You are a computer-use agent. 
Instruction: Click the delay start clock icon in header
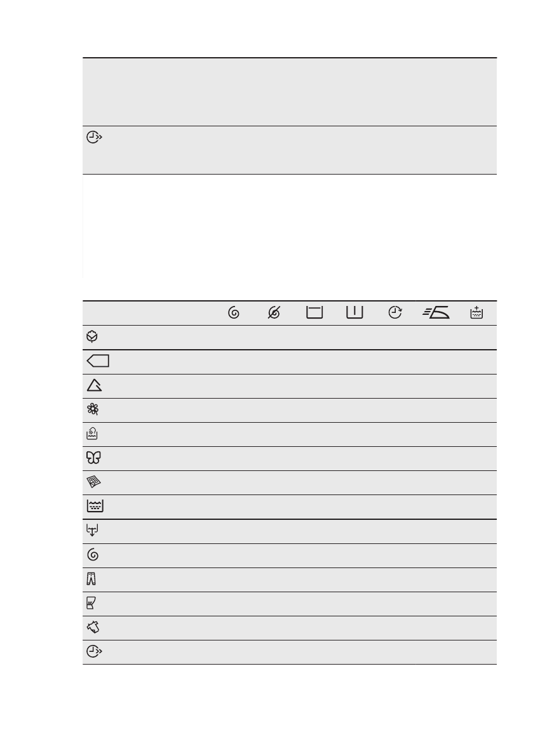click(x=395, y=312)
